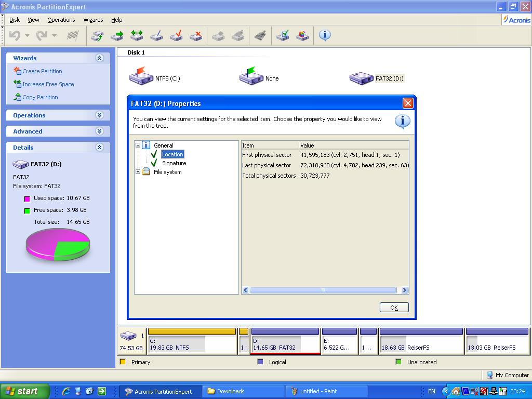Select the 13.03 GB ReiserFS partition block

(497, 341)
